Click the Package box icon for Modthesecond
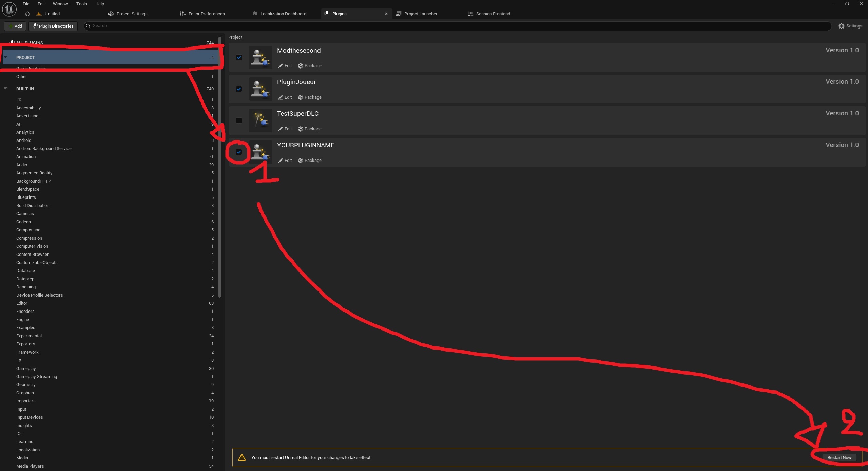The image size is (868, 471). pos(300,66)
